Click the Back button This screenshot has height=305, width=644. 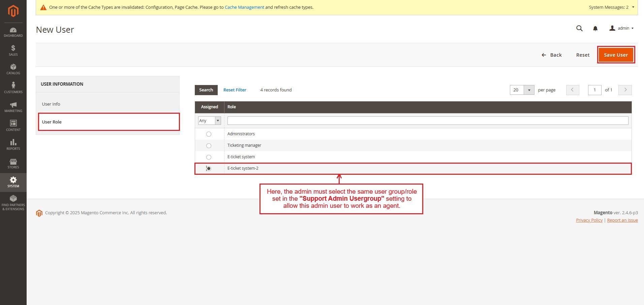pos(552,55)
